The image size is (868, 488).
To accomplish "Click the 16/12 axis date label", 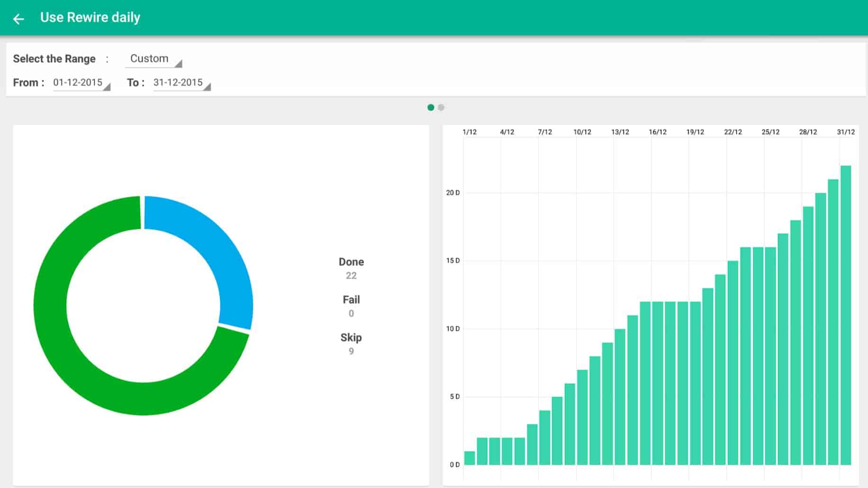I will point(658,132).
